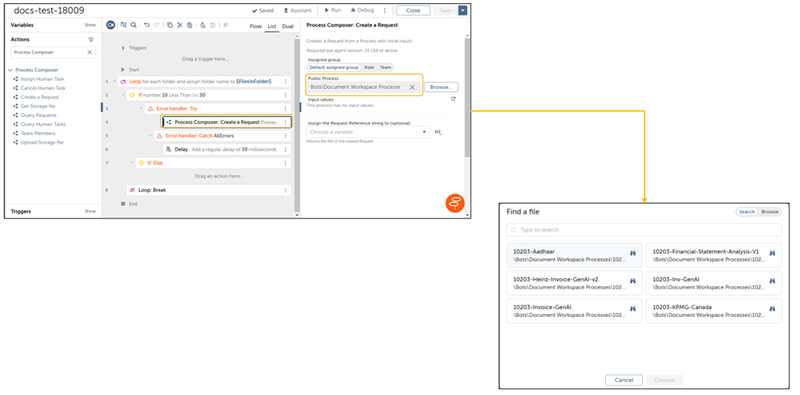Switch the Find a file dialog to Search mode
The width and height of the screenshot is (800, 395).
click(x=746, y=212)
